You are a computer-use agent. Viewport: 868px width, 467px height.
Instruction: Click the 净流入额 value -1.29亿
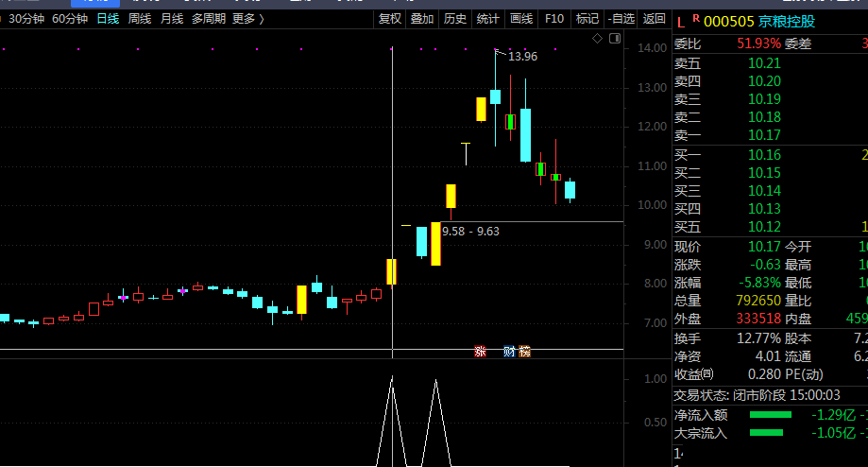tap(833, 415)
